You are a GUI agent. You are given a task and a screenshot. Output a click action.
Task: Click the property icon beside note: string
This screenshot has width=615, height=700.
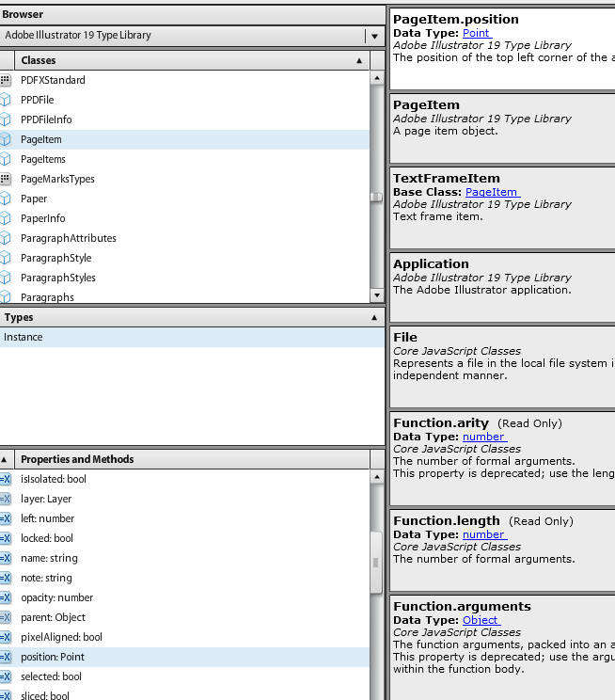pos(6,578)
